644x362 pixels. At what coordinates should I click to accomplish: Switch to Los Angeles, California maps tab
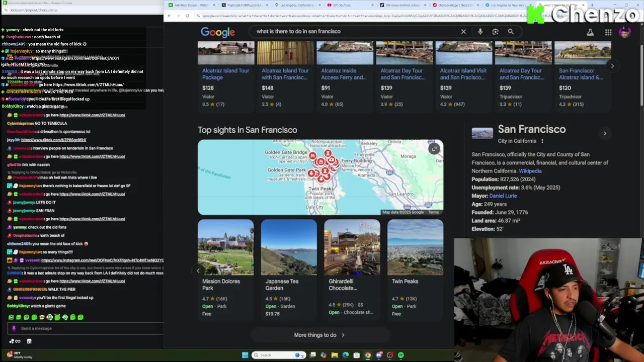coord(297,5)
